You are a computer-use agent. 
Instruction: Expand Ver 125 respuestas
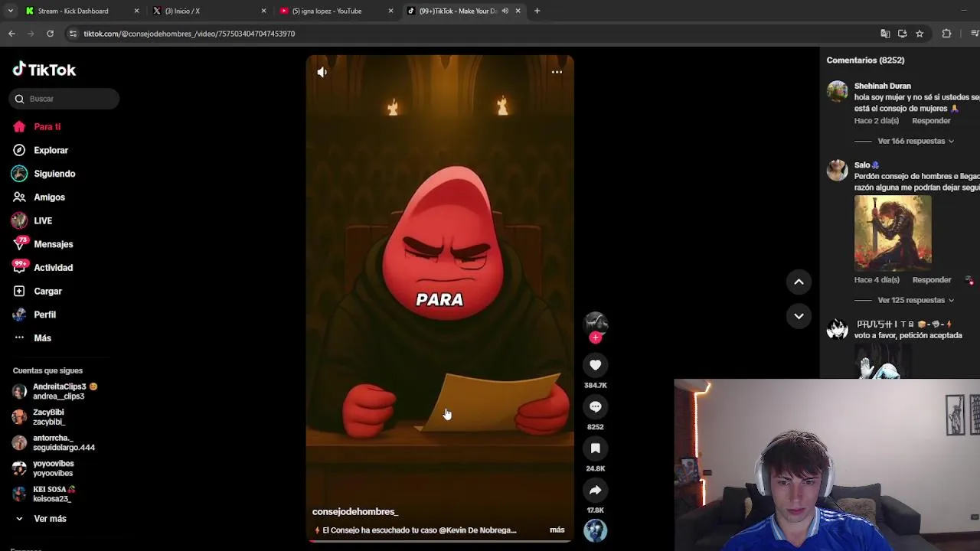(x=916, y=300)
